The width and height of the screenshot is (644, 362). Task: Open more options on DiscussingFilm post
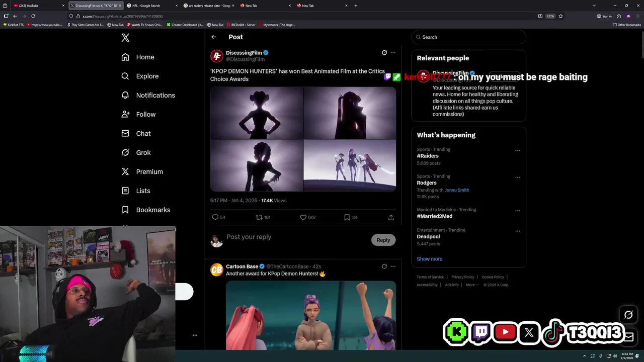click(x=393, y=53)
